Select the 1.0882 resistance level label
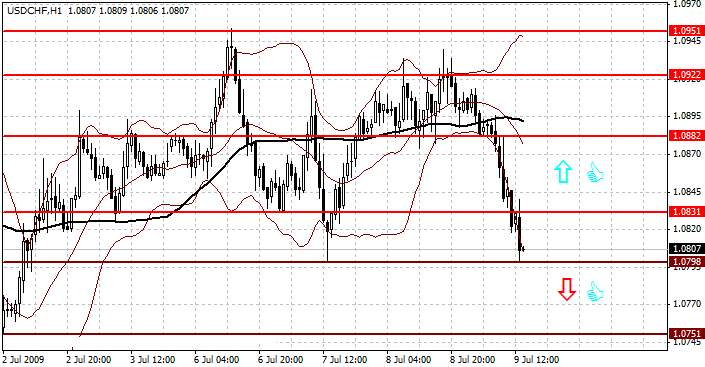The width and height of the screenshot is (705, 367). tap(687, 135)
